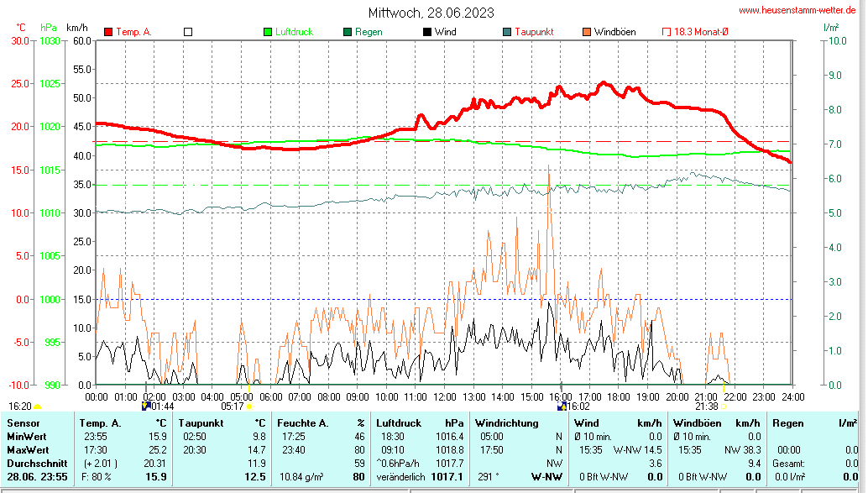
Task: Select the Sensor header cell in table
Action: pyautogui.click(x=23, y=422)
